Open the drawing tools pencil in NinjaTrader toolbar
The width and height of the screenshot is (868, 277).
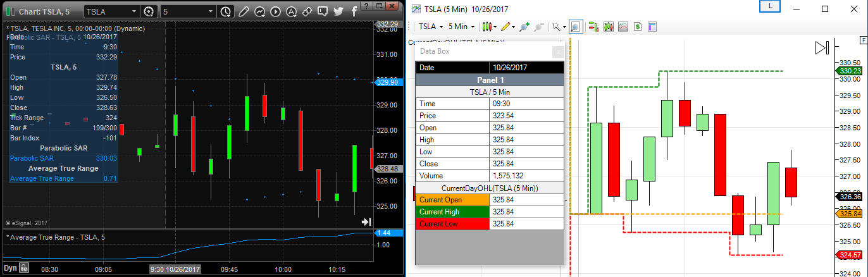(505, 27)
